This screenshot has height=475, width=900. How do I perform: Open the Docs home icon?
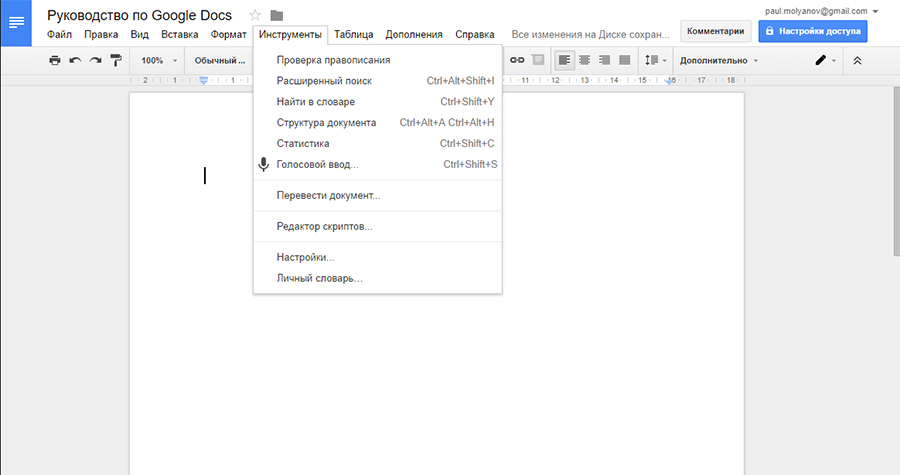15,23
